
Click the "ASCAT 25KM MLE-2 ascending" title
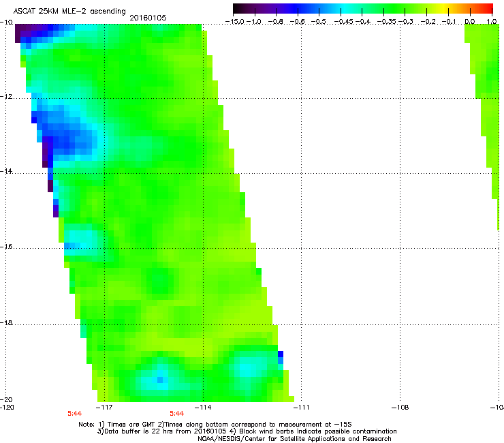tap(69, 12)
